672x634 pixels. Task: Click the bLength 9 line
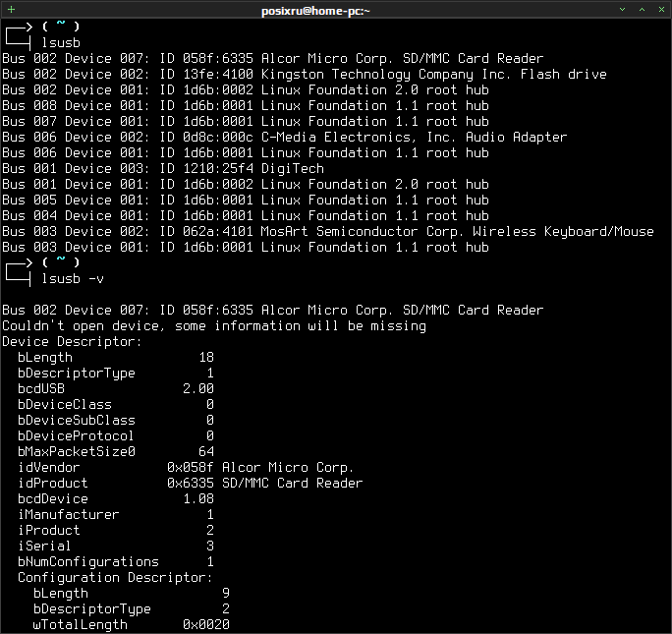click(132, 594)
